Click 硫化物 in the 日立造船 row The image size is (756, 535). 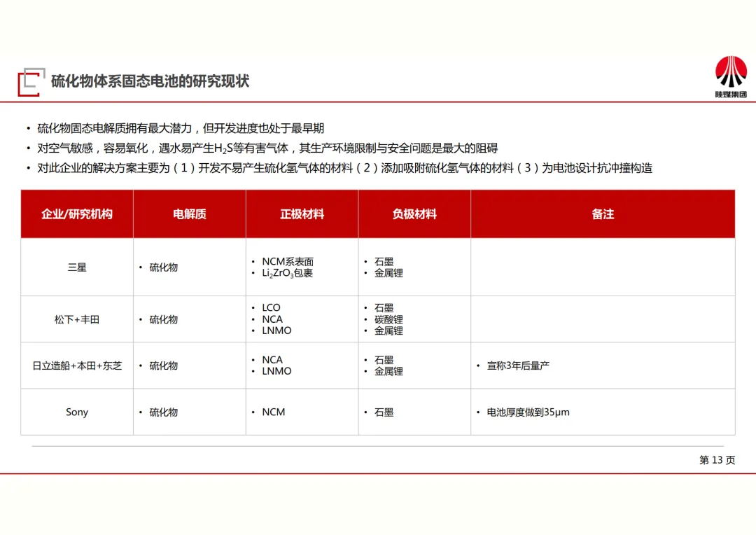163,366
